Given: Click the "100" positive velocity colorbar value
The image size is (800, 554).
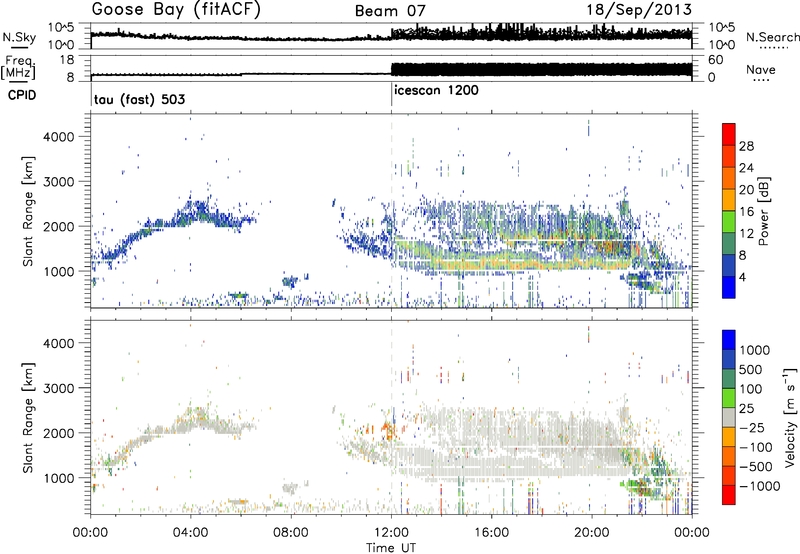Looking at the screenshot, I should [x=751, y=389].
